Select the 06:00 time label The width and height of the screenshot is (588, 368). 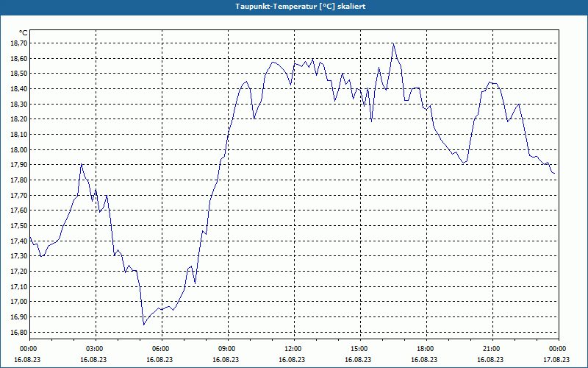coord(162,349)
